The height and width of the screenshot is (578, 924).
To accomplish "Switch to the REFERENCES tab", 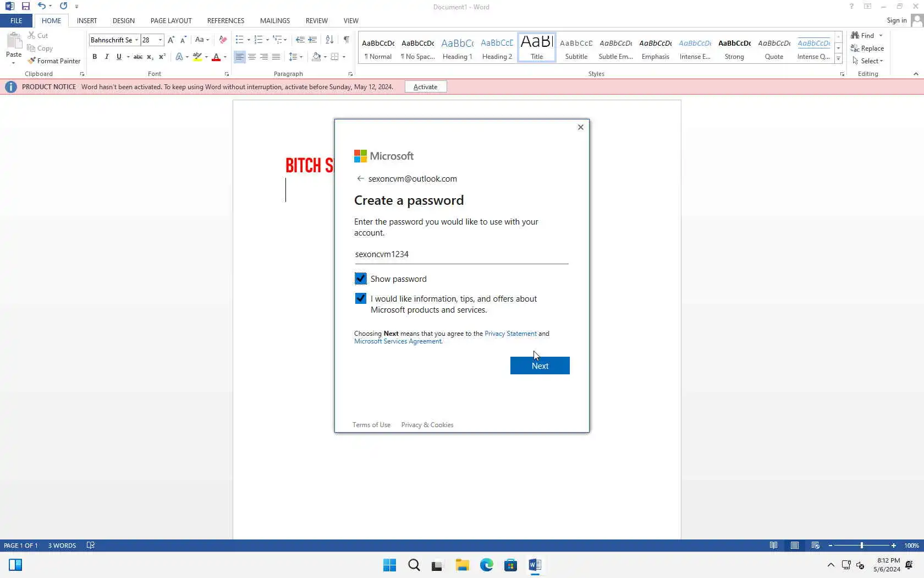I will [x=226, y=20].
